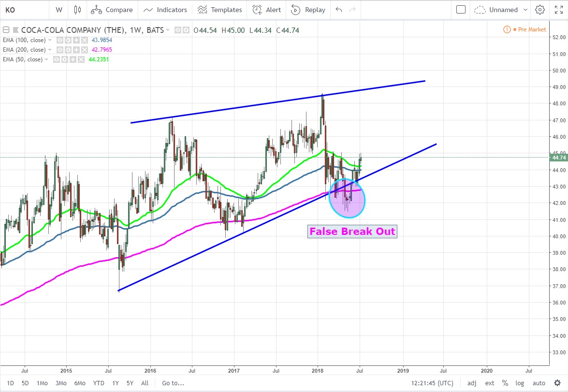Open the Go to... date dialog
This screenshot has width=568, height=392.
coord(173,383)
